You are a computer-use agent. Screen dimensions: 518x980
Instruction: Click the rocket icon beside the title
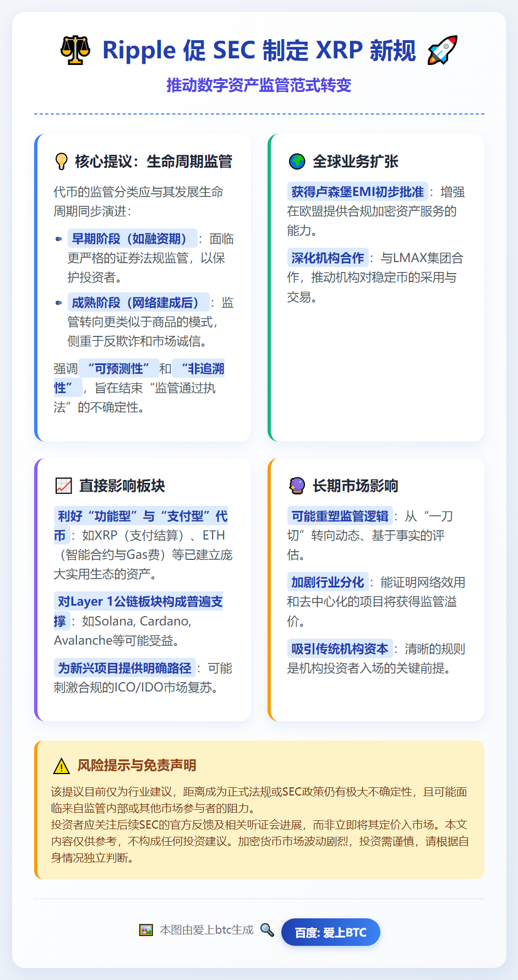[x=443, y=50]
